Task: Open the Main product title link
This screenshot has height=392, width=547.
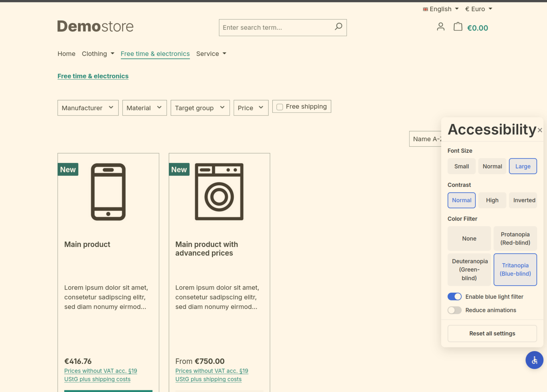Action: 87,244
